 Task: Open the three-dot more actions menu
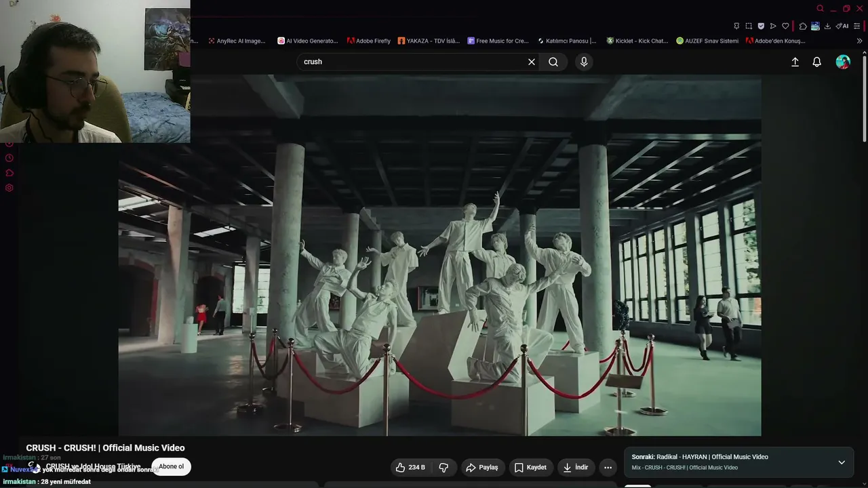click(x=608, y=468)
